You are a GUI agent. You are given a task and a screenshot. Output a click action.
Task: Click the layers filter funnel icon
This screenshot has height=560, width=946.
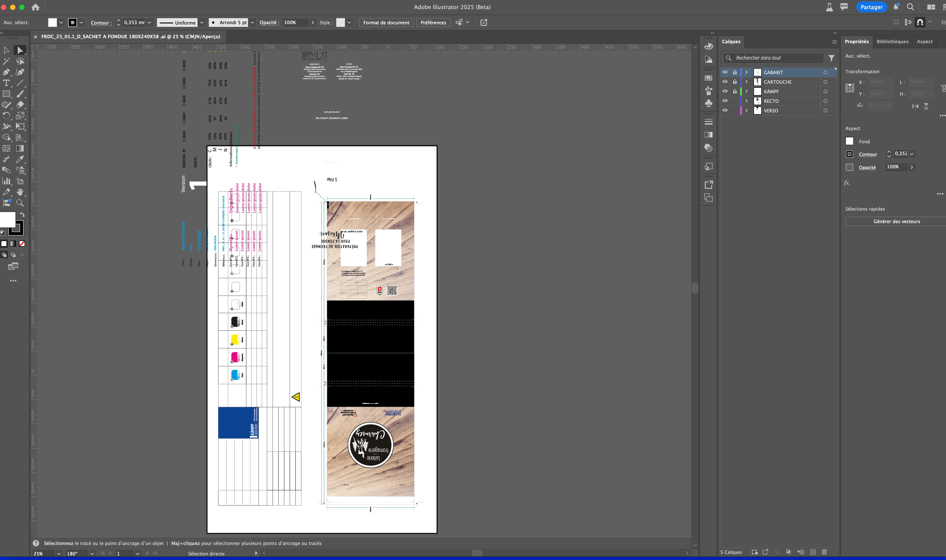831,58
